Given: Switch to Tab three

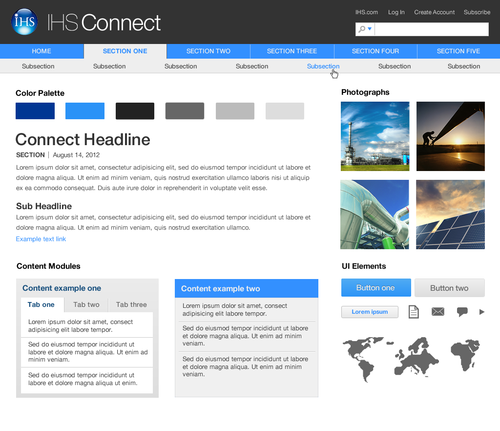Looking at the screenshot, I should pyautogui.click(x=131, y=305).
